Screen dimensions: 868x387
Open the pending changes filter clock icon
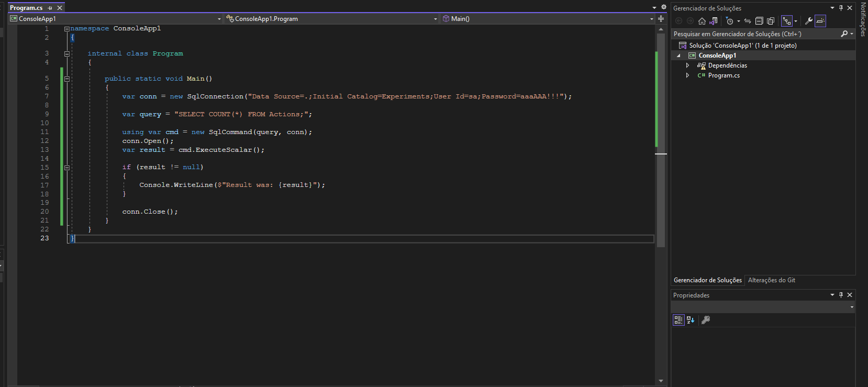pyautogui.click(x=730, y=21)
